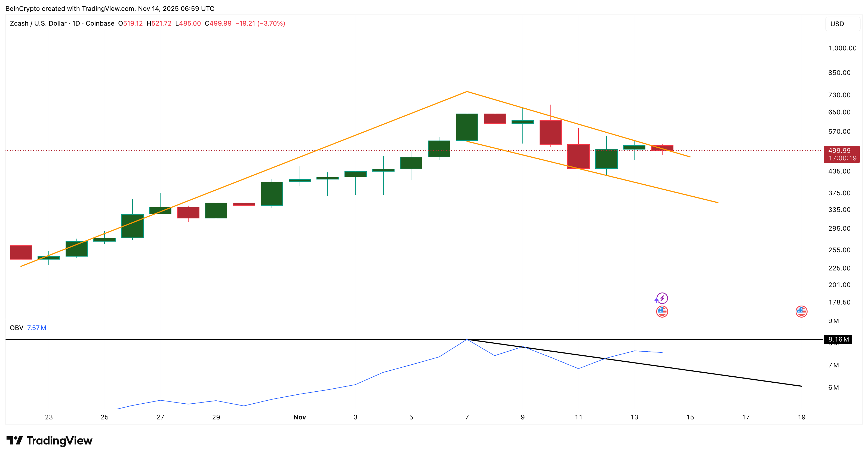Click the OBV value 7.57M
This screenshot has height=457, width=868.
(37, 327)
